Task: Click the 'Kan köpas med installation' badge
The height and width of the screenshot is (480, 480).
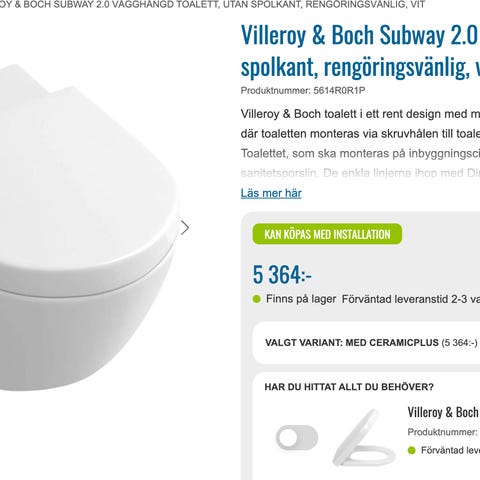Action: pyautogui.click(x=327, y=234)
